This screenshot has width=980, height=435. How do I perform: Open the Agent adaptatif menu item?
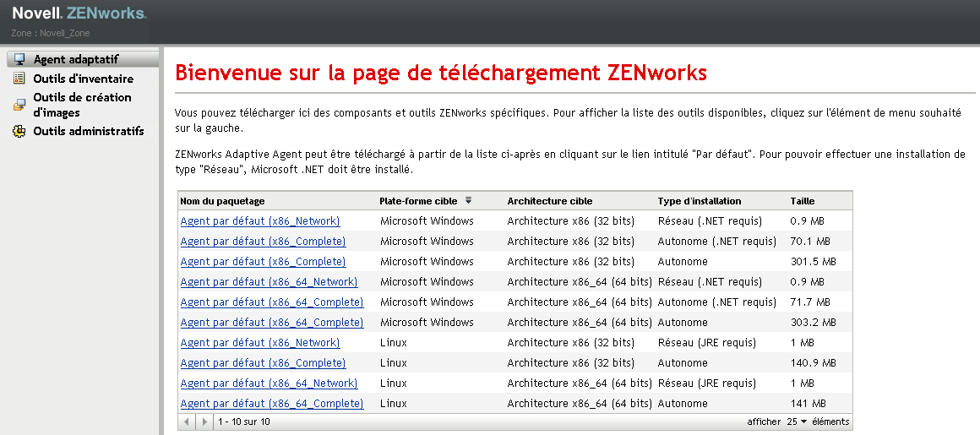pyautogui.click(x=76, y=59)
